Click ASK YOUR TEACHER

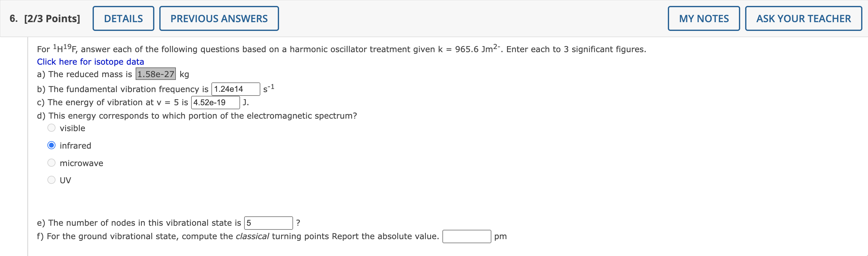(x=803, y=18)
